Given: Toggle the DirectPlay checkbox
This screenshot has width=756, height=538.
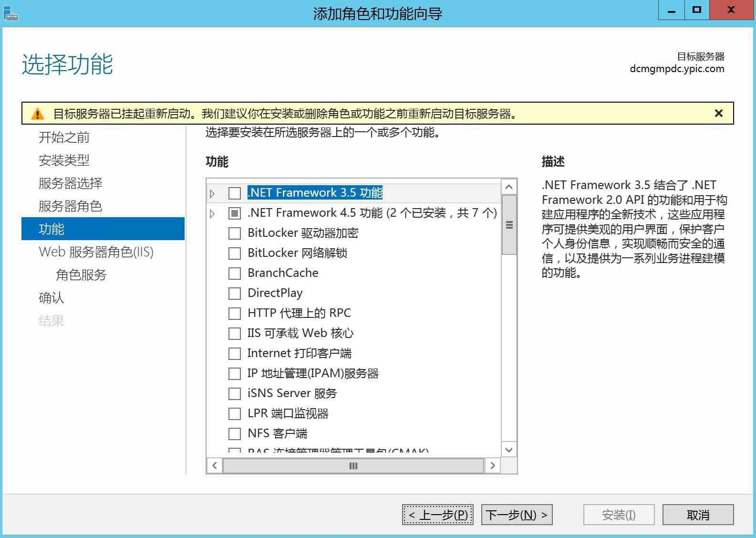Looking at the screenshot, I should click(235, 294).
